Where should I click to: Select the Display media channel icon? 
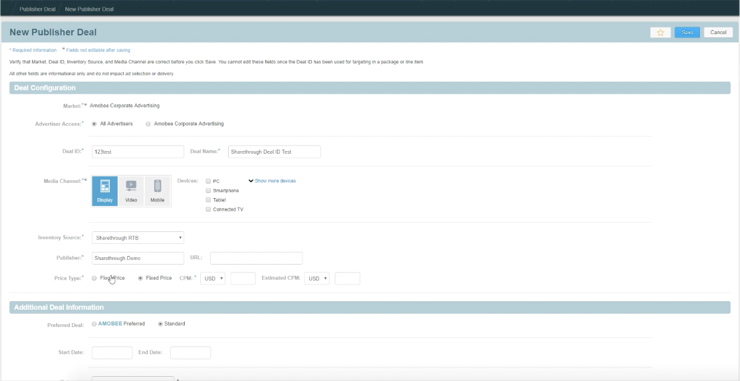pos(105,191)
